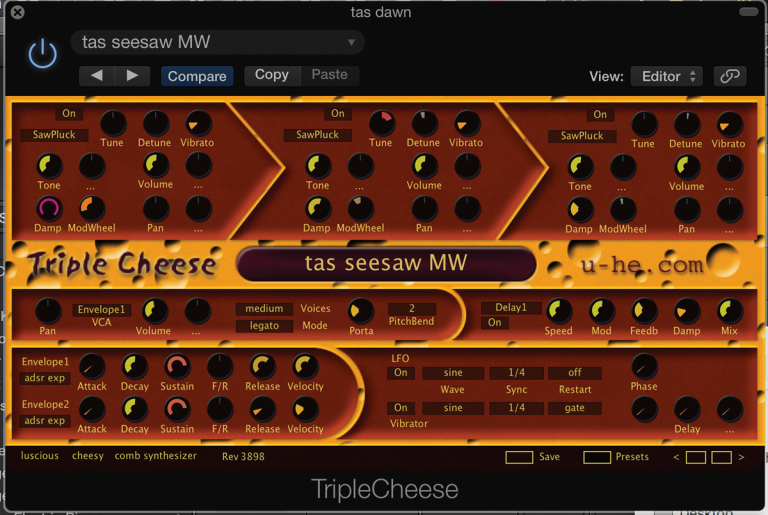The image size is (768, 515).
Task: Click the delay Speed knob
Action: point(559,311)
